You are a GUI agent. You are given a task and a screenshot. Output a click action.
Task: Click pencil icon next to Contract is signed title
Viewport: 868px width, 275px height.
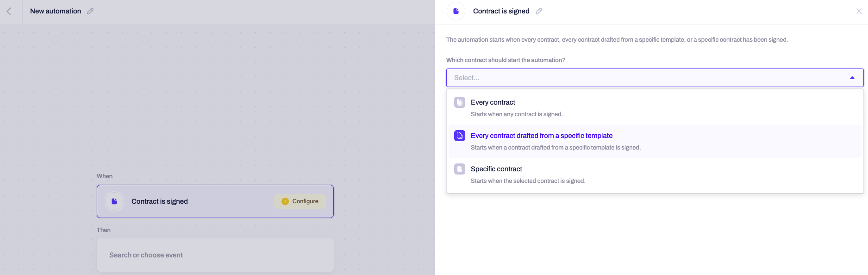click(x=539, y=11)
